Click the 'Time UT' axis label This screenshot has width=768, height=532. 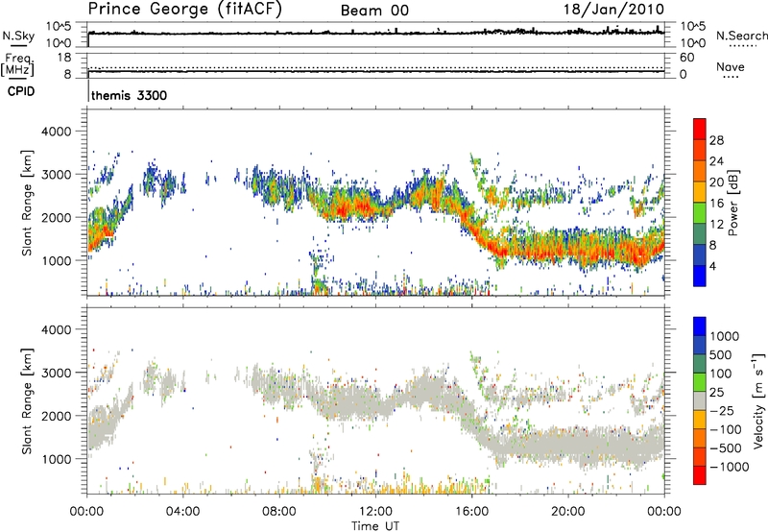375,526
